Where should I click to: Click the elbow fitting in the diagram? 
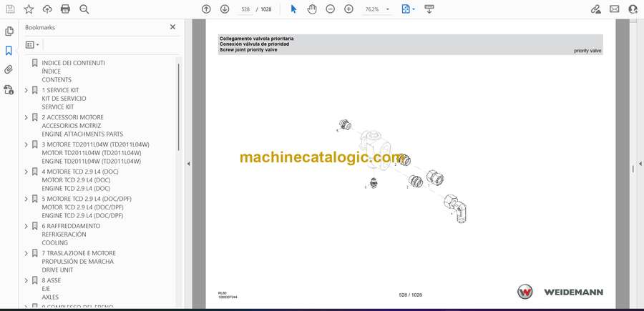[x=457, y=209]
